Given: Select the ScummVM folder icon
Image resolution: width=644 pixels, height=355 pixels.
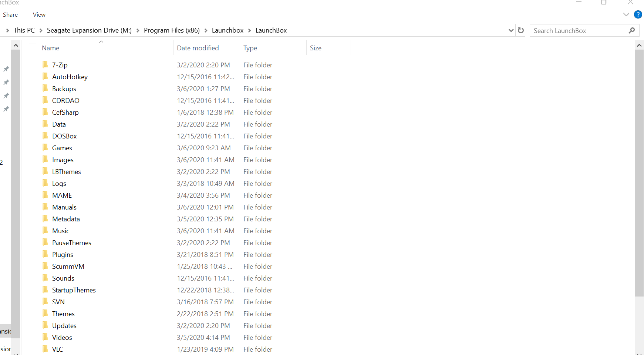Looking at the screenshot, I should [x=45, y=266].
